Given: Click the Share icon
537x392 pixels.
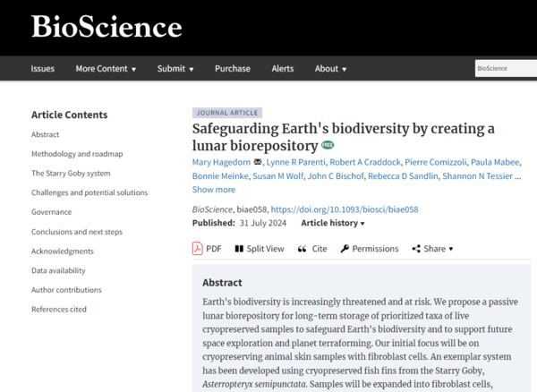Looking at the screenshot, I should (x=416, y=248).
